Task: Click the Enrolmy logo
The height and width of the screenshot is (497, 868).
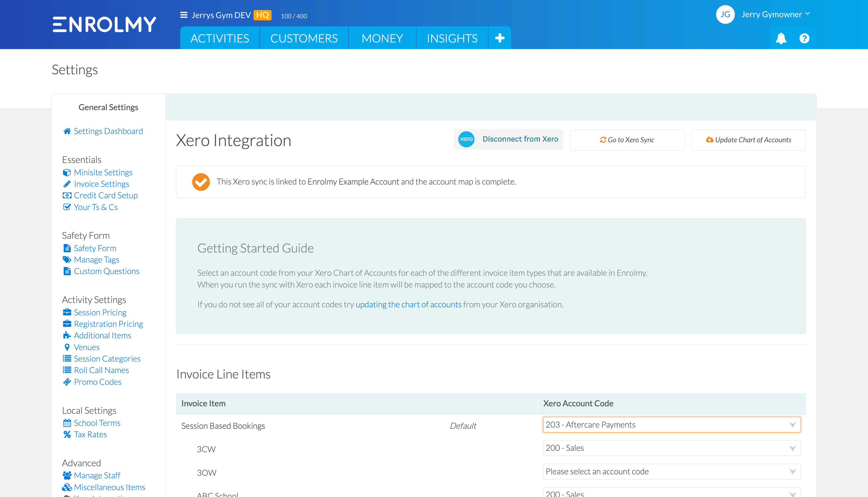Action: tap(104, 24)
